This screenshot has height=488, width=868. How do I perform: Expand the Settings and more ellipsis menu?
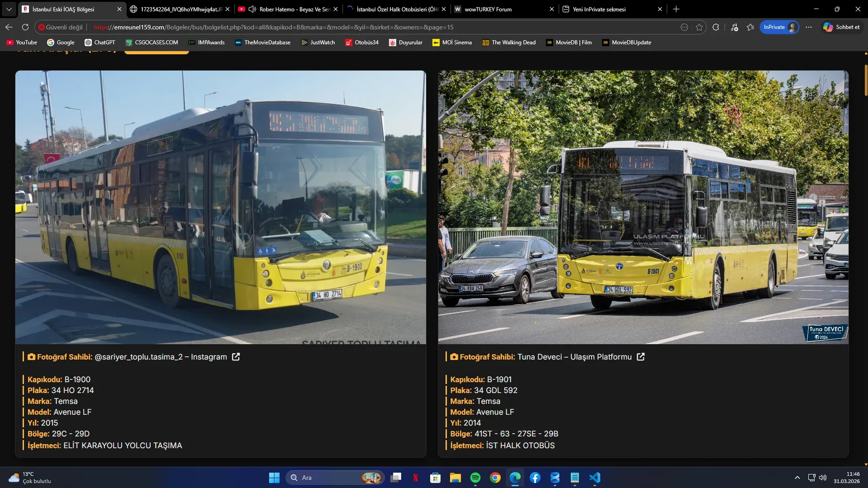(808, 27)
